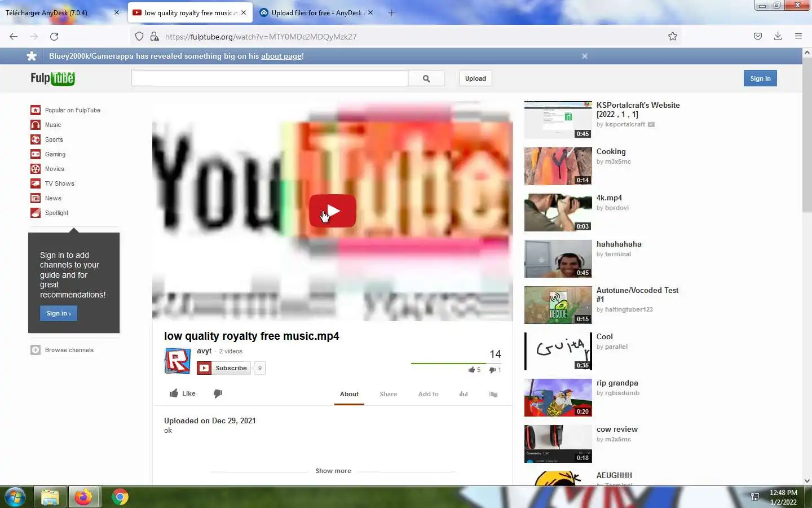Open the rip grandpa video title

point(617,383)
